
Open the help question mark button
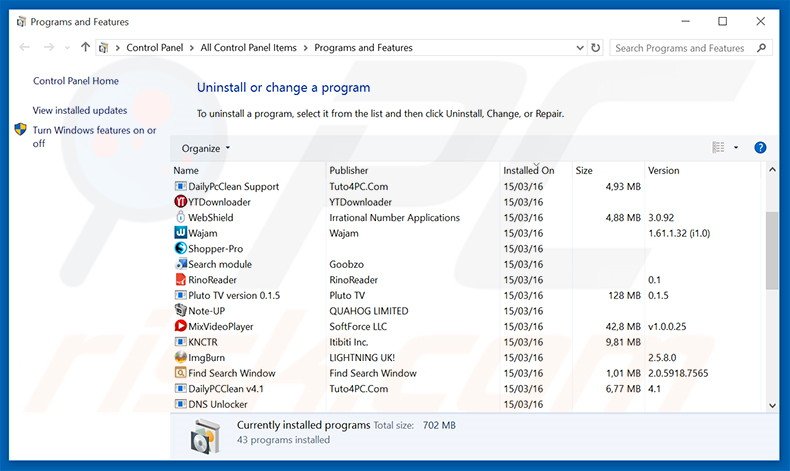760,148
